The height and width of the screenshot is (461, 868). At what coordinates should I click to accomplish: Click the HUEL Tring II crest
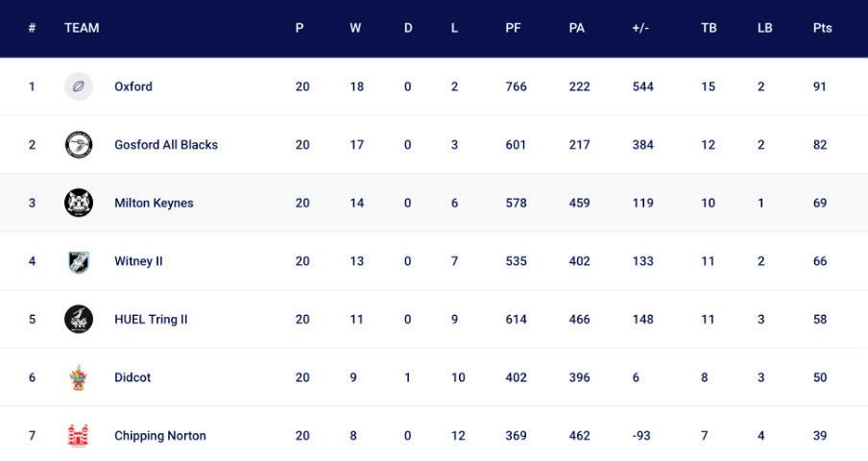pyautogui.click(x=79, y=319)
